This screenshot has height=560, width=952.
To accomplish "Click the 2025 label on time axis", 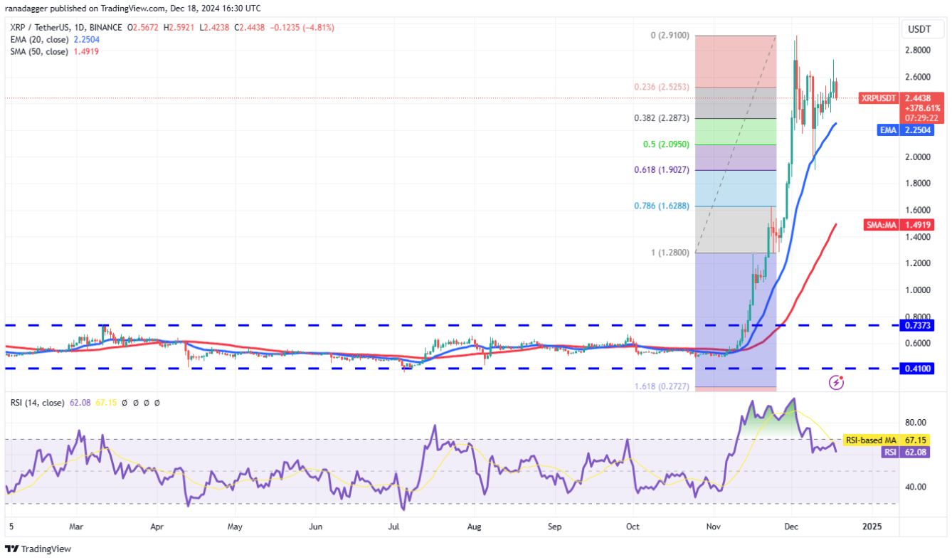I will 872,527.
